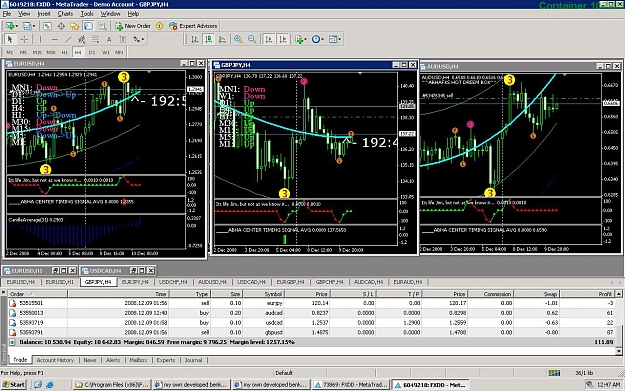Screen dimensions: 625x391
Task: Zoom out the chart with minus magnifier
Action: point(252,39)
